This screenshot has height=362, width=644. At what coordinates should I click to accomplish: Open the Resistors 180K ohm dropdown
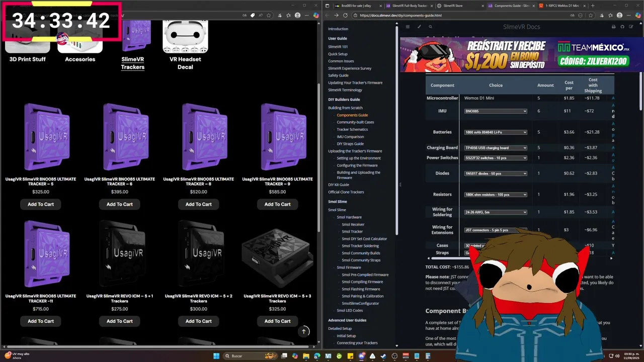tap(496, 195)
